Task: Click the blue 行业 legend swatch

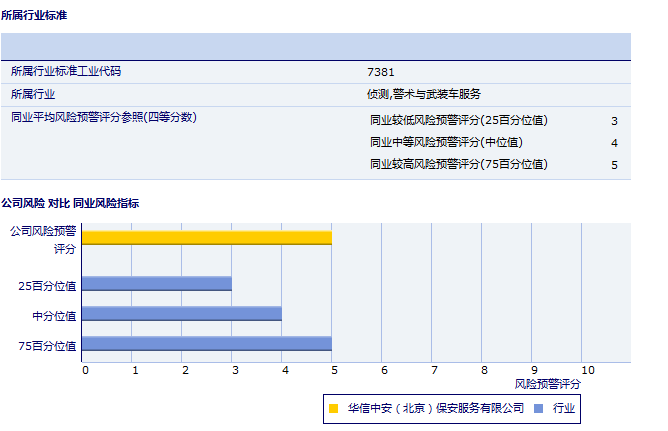Action: coord(538,408)
